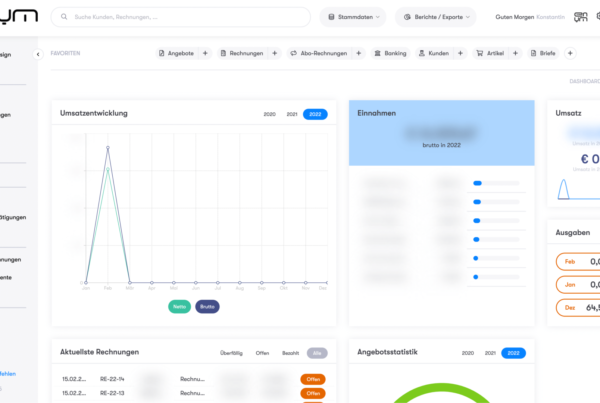Toggle Brutto series in chart legend
This screenshot has height=403, width=600.
pyautogui.click(x=207, y=307)
